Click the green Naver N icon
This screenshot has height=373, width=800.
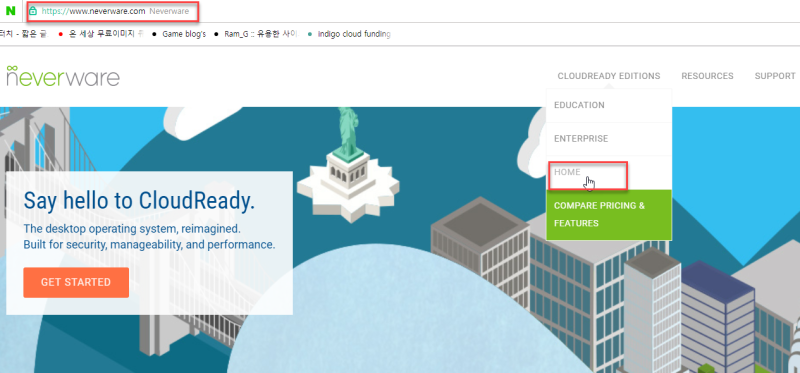pos(10,11)
